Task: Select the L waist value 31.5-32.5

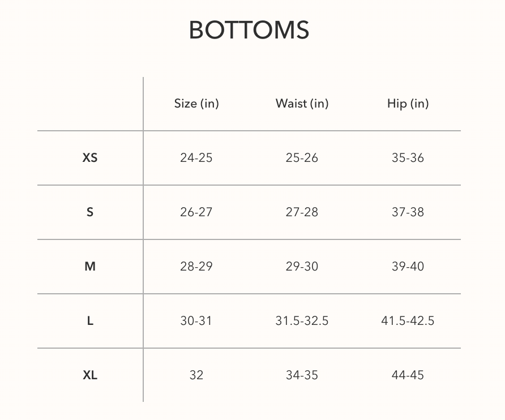Action: tap(302, 321)
